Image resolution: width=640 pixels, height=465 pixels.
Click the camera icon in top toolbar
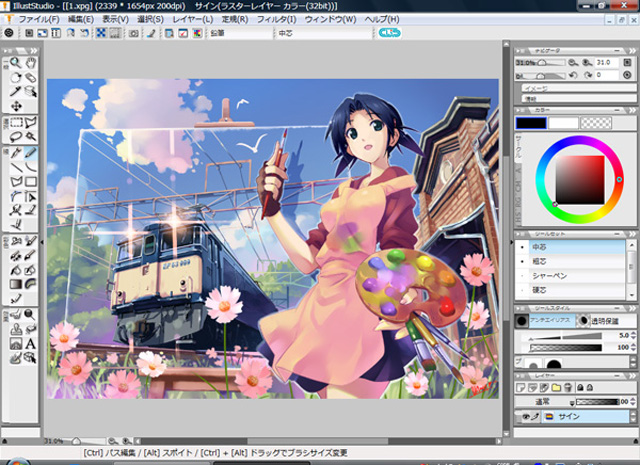tap(133, 33)
